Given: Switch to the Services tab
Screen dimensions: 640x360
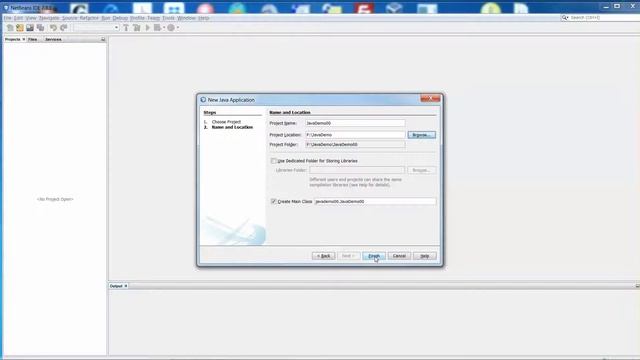Looking at the screenshot, I should [53, 39].
